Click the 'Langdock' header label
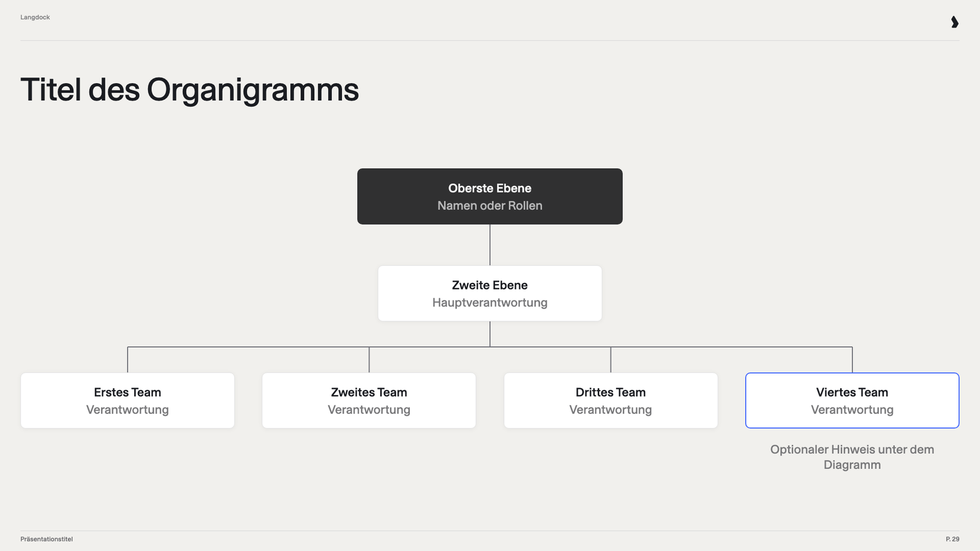 click(35, 17)
